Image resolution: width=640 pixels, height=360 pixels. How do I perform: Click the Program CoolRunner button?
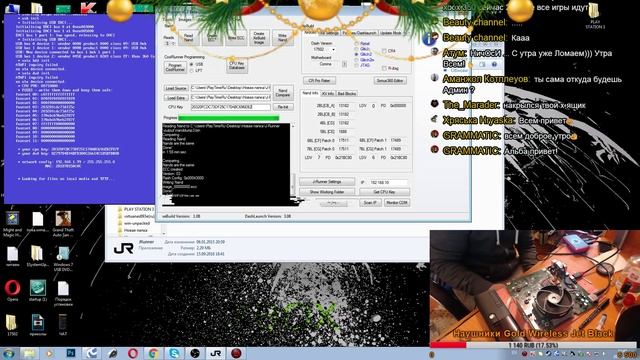[x=176, y=67]
